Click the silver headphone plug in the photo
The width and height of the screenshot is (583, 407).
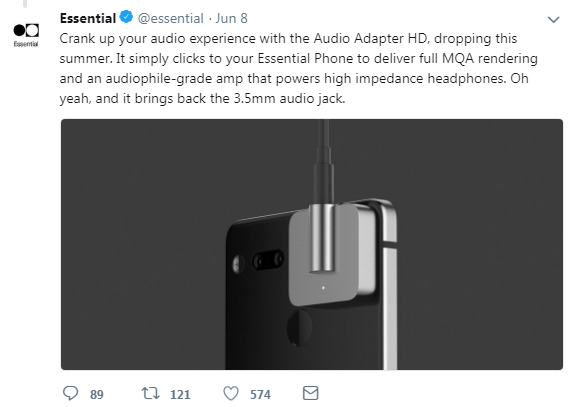323,238
